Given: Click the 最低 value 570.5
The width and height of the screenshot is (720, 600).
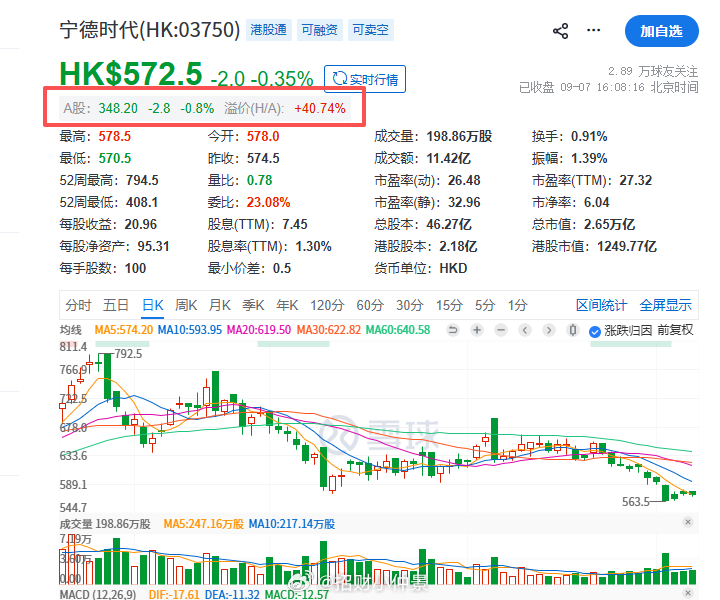Looking at the screenshot, I should [115, 158].
